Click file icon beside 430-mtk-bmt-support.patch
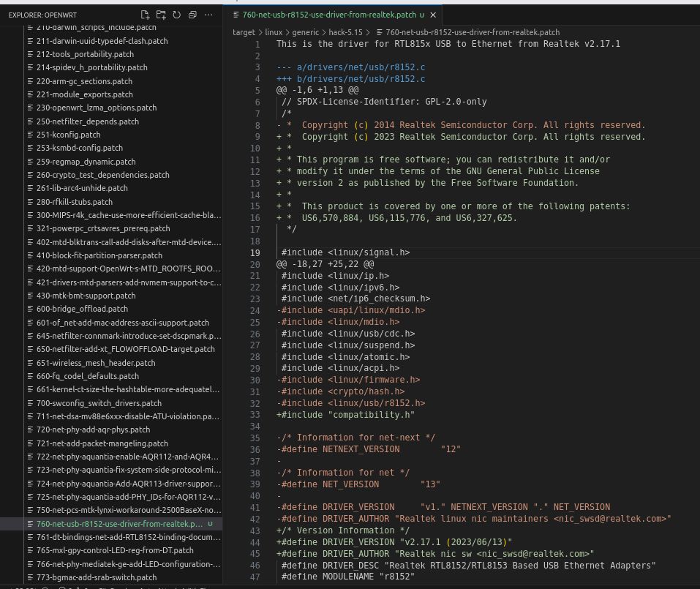This screenshot has height=589, width=700. (31, 296)
